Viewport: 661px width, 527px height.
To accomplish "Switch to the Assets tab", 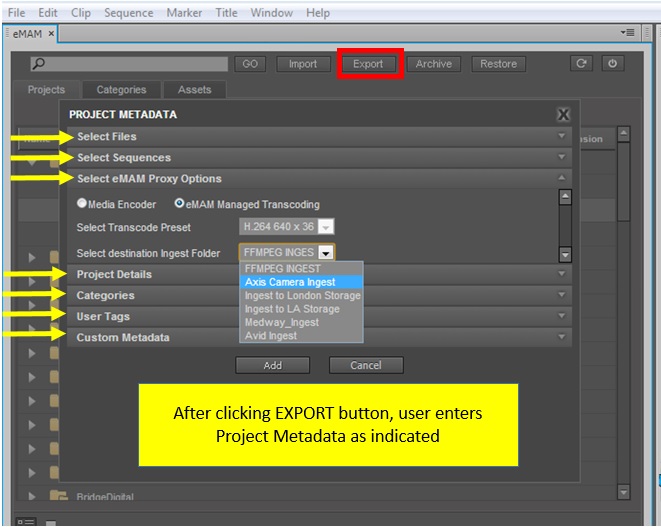I will 194,89.
